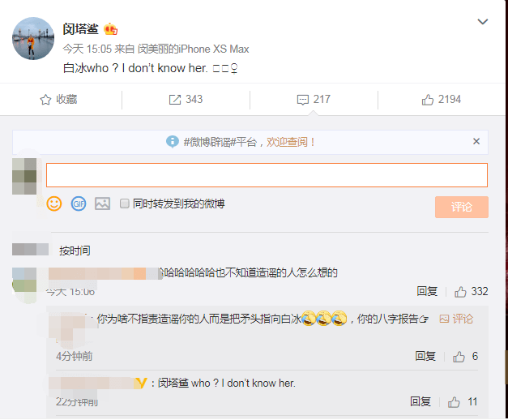
Task: Open the emoji smiley picker
Action: tap(54, 204)
